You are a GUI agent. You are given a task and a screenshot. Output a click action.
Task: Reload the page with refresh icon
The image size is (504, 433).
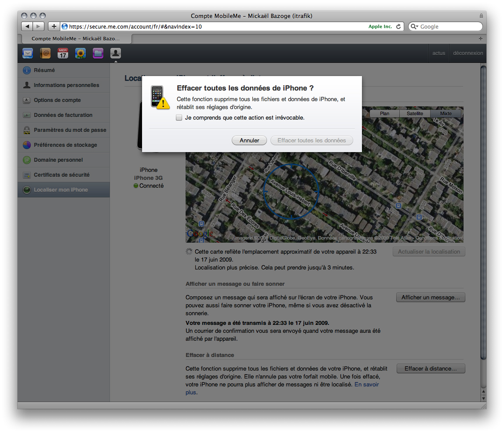click(398, 27)
